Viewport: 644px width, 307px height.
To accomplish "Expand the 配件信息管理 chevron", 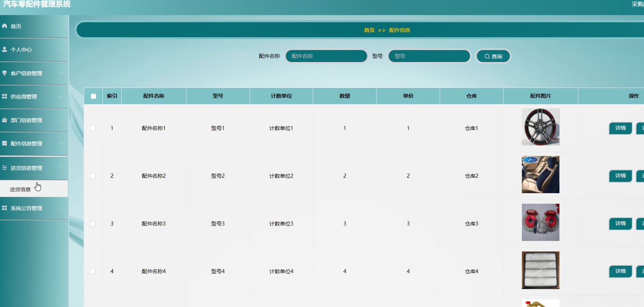I will coord(61,144).
